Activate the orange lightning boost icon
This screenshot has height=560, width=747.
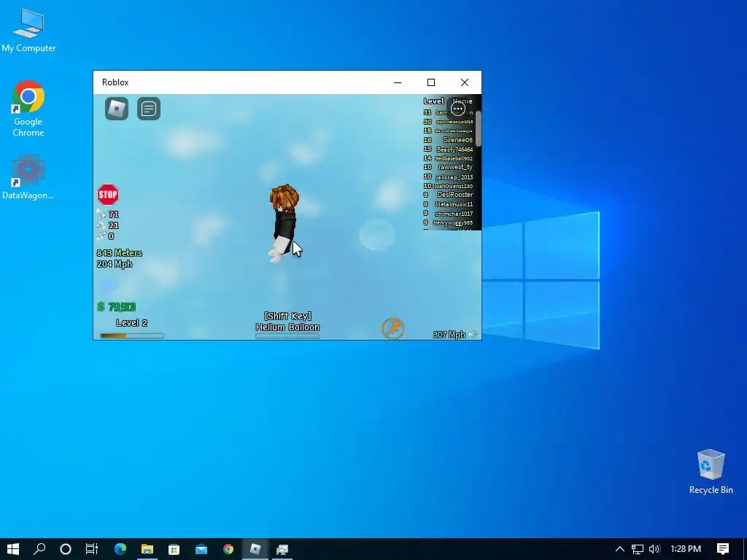click(393, 329)
